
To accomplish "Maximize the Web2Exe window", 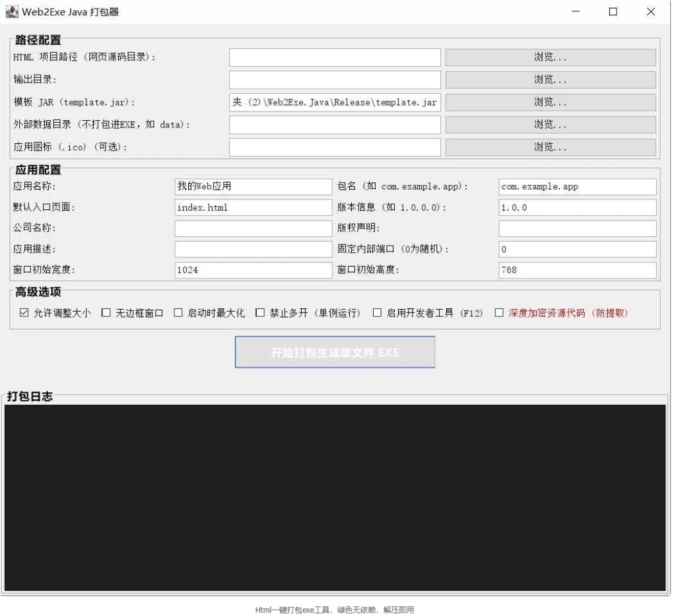I will (613, 12).
